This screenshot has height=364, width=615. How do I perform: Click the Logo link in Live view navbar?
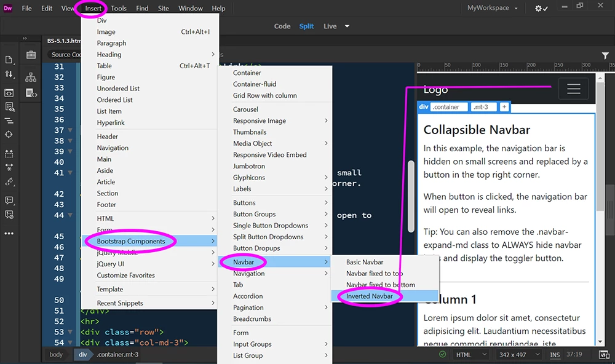pos(435,90)
